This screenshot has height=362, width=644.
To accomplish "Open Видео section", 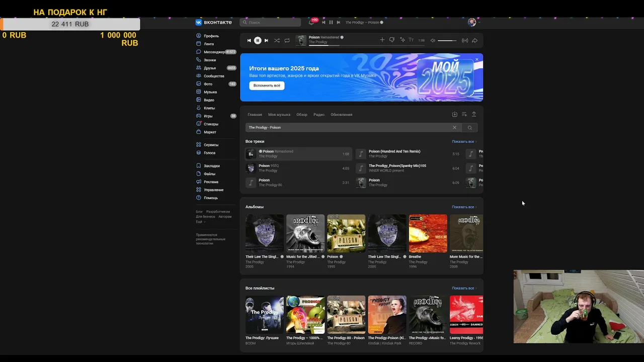I will 205,100.
